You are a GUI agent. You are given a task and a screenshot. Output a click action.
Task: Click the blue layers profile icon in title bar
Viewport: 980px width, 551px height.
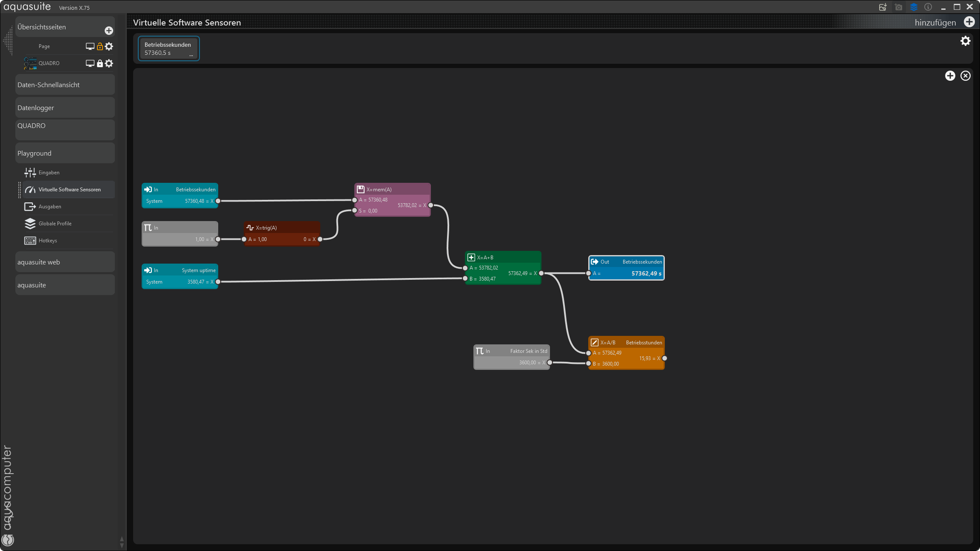click(914, 7)
